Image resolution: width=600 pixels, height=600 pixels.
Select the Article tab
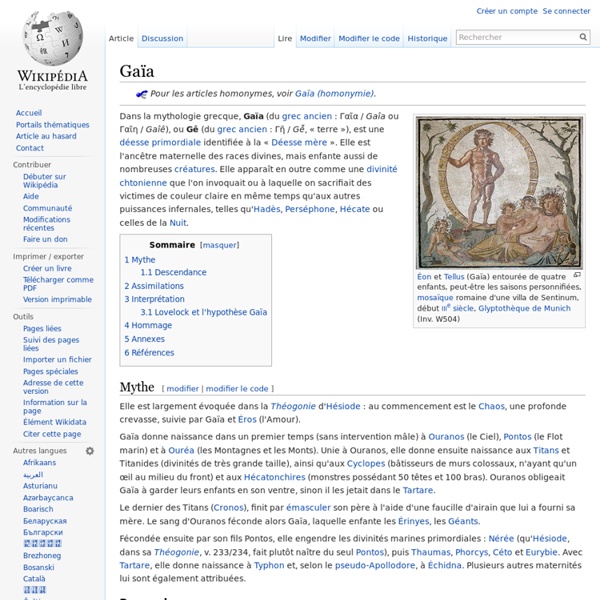click(121, 38)
